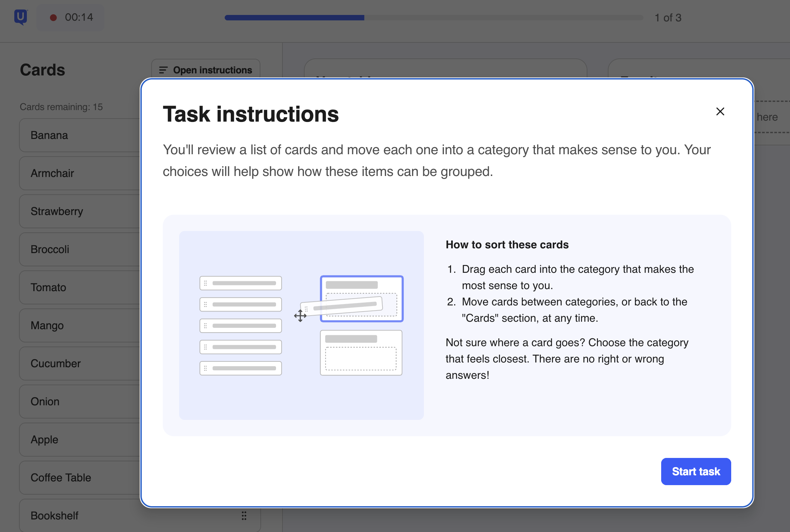790x532 pixels.
Task: Click 'How to sort these cards' heading
Action: point(507,245)
